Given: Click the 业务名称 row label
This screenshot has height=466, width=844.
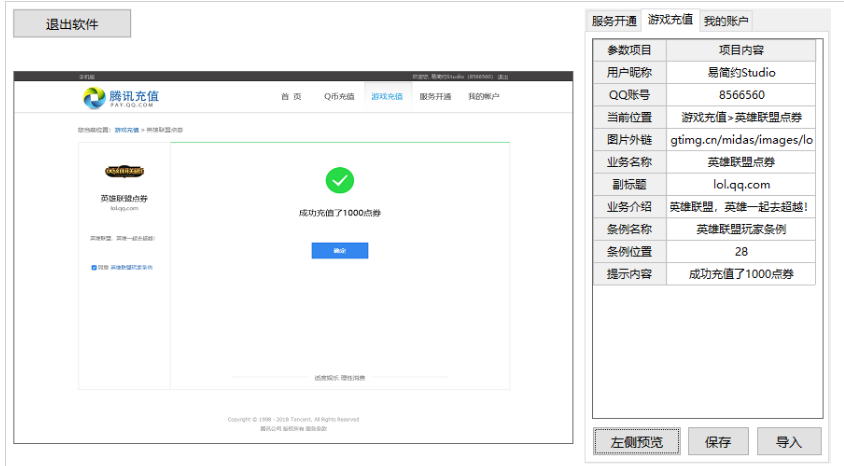Looking at the screenshot, I should tap(629, 162).
